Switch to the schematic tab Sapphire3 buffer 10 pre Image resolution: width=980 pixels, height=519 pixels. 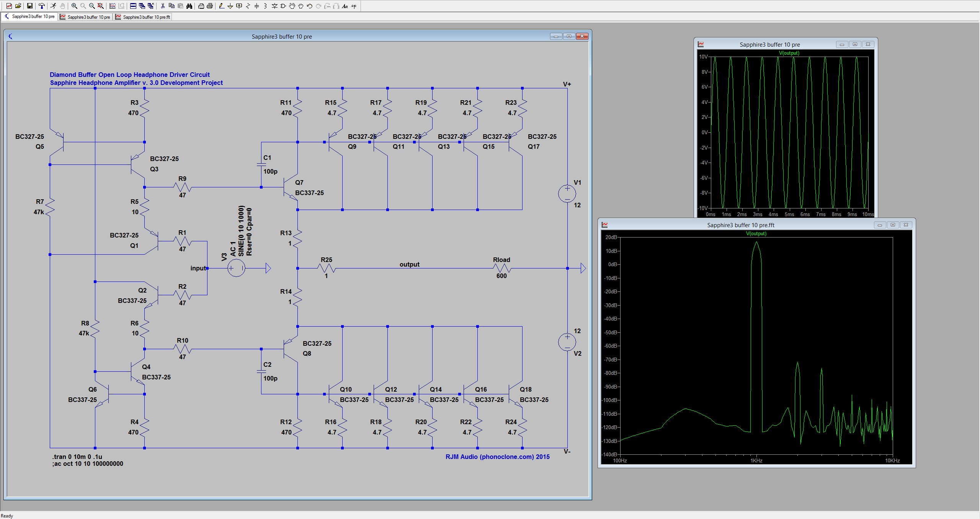[x=29, y=16]
